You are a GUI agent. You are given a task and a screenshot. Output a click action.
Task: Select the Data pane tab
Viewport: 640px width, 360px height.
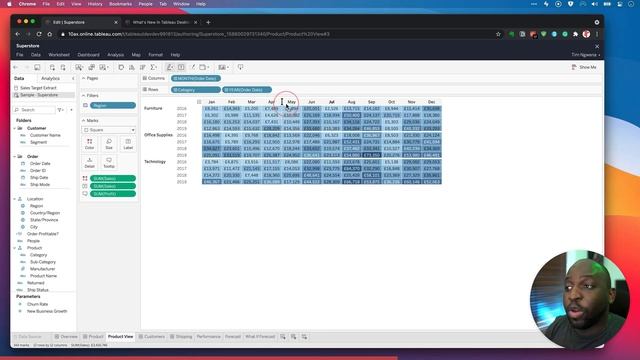click(19, 78)
